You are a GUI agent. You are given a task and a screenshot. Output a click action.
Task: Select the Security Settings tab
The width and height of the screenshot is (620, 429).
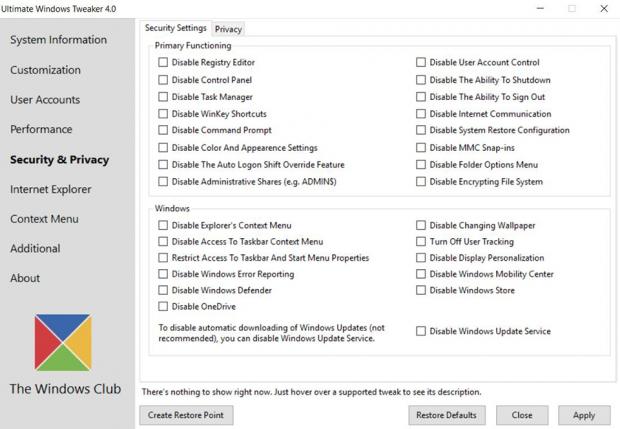click(x=176, y=28)
